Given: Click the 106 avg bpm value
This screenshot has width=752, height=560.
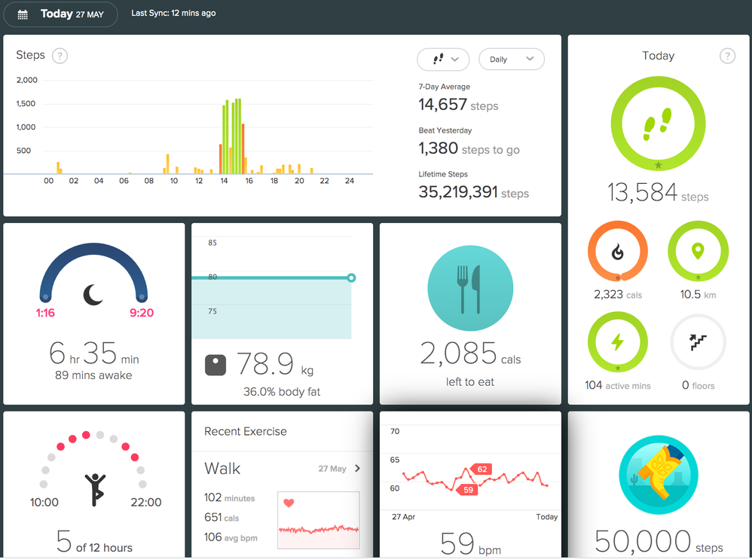Looking at the screenshot, I should point(231,537).
